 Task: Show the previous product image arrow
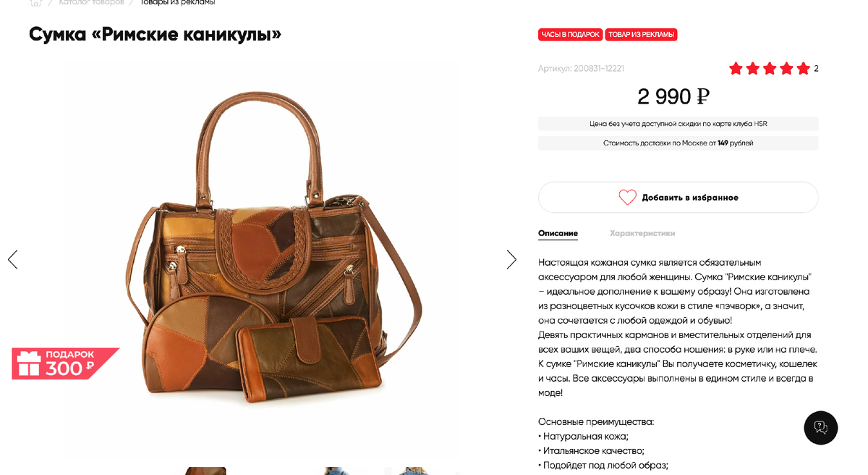click(12, 259)
